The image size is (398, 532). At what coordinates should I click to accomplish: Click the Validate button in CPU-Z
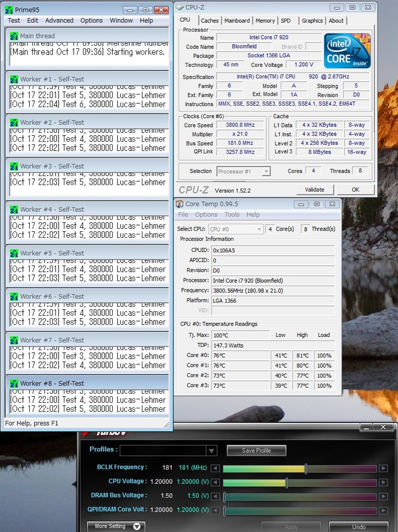point(314,190)
